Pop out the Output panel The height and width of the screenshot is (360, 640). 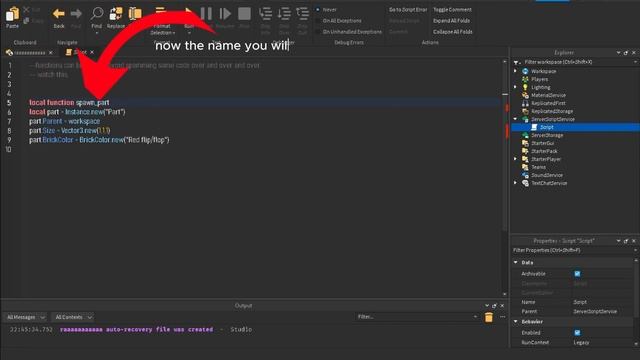tap(494, 306)
